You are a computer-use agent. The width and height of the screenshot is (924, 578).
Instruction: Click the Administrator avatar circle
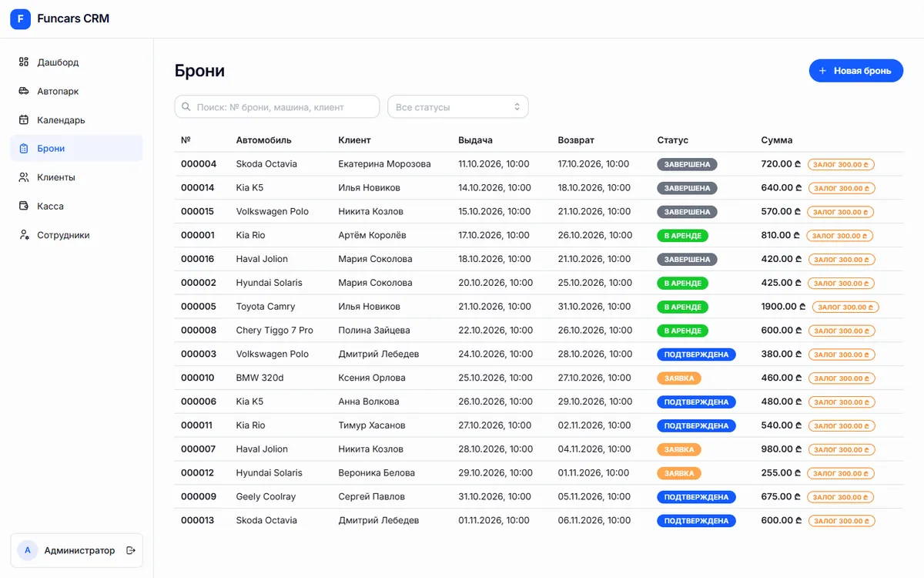[x=28, y=550]
